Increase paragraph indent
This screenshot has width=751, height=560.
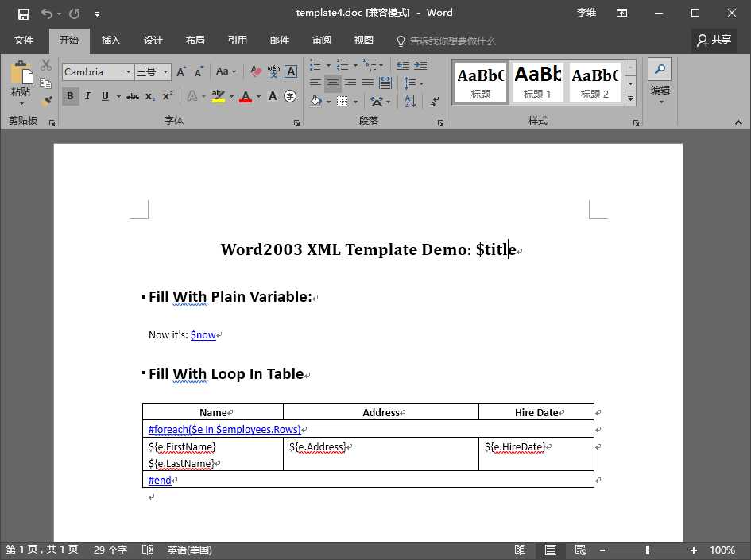[x=420, y=64]
